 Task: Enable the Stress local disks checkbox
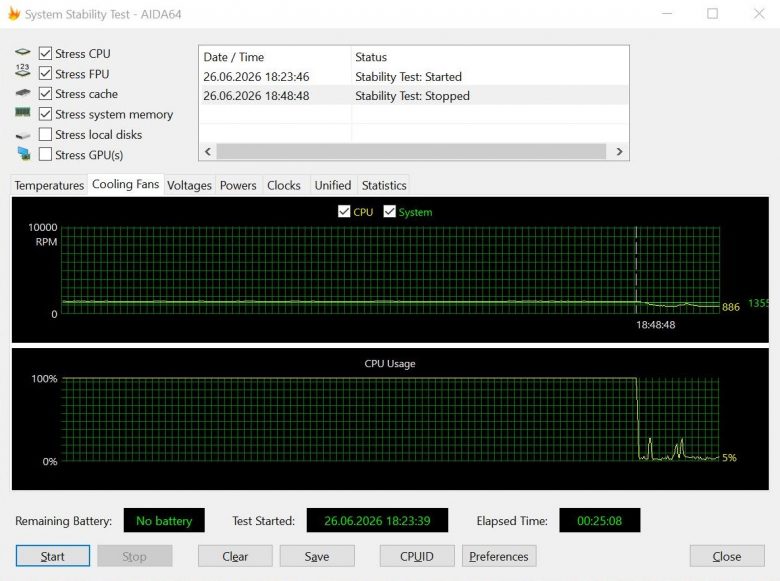[x=45, y=134]
